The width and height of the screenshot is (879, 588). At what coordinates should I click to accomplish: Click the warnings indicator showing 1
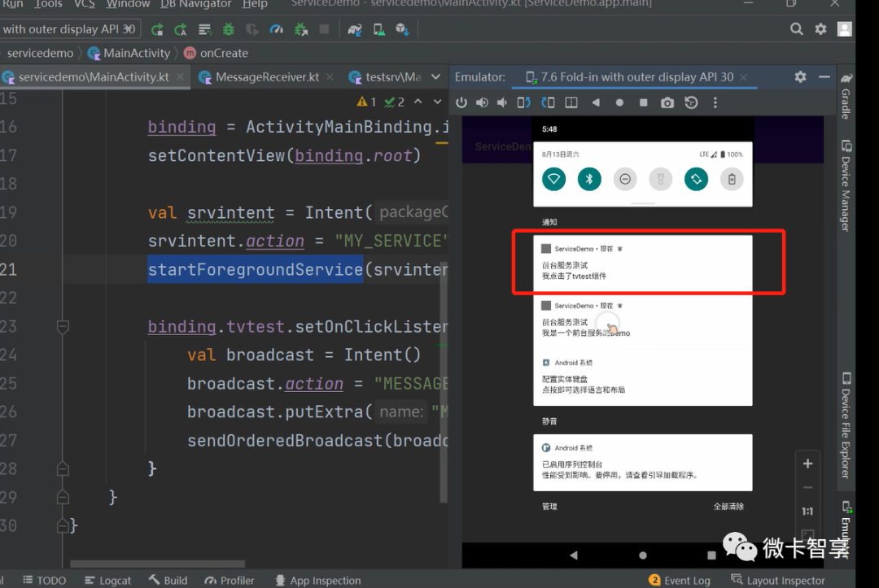click(366, 102)
